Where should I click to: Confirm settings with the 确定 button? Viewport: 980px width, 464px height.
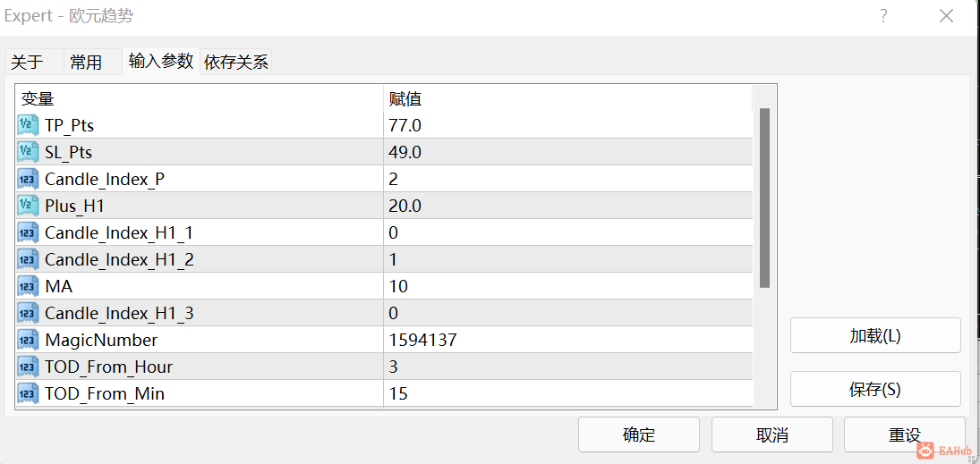[x=639, y=434]
